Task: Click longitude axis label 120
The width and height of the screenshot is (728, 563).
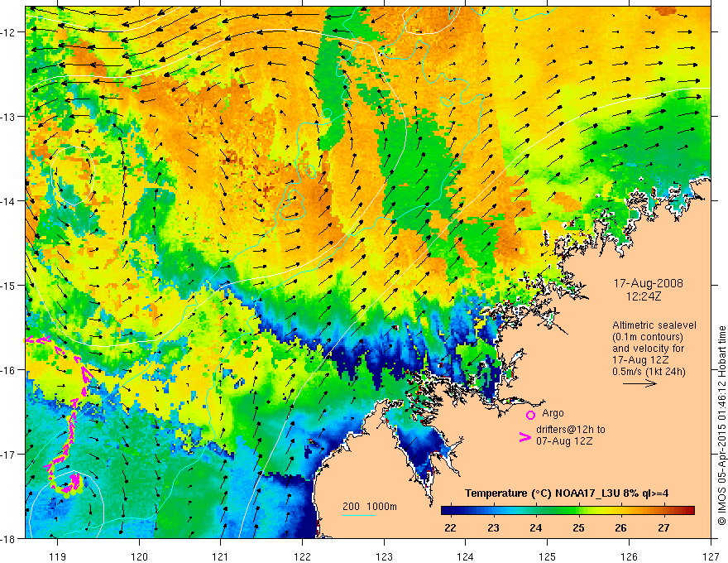Action: pos(139,556)
